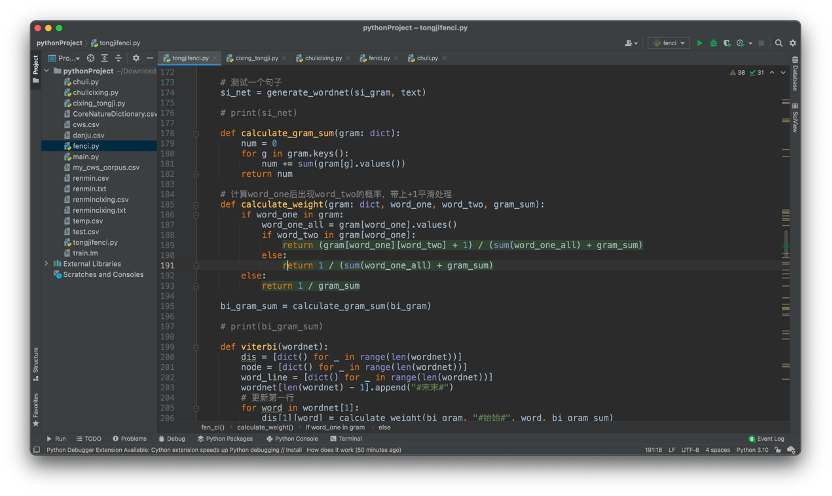The width and height of the screenshot is (832, 496).
Task: Switch to the fenci.py editor tab
Action: [x=379, y=58]
